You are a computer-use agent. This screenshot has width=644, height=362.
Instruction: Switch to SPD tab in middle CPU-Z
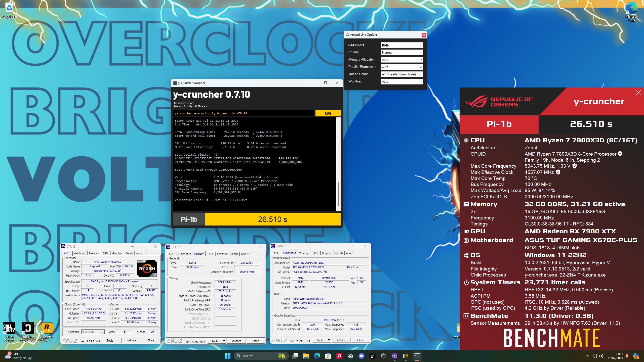pos(210,254)
